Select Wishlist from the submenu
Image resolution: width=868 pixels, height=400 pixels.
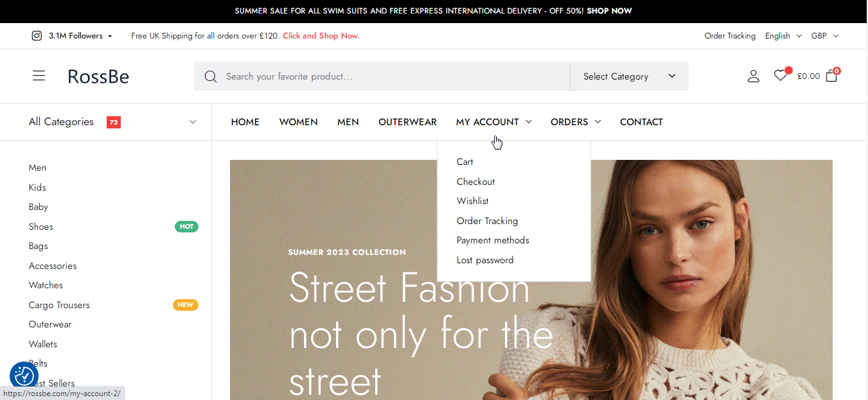pos(473,201)
